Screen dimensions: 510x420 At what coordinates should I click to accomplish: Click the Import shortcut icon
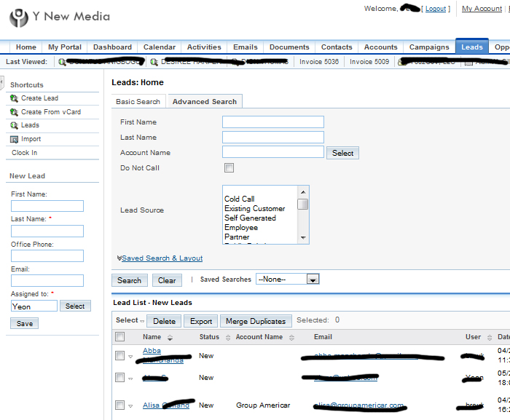coord(15,139)
